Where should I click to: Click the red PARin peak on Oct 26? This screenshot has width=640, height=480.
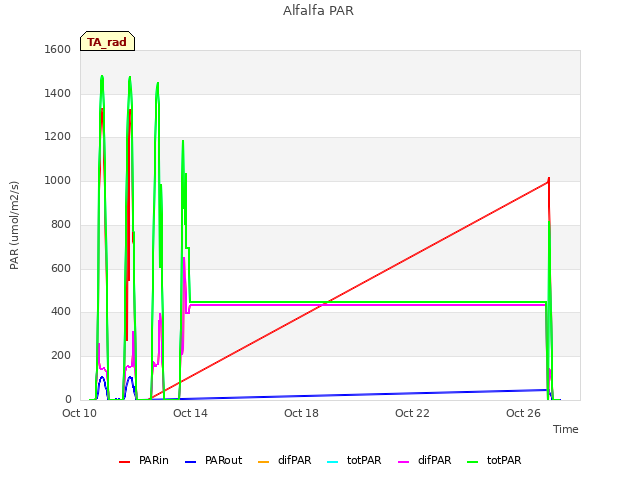pyautogui.click(x=549, y=178)
